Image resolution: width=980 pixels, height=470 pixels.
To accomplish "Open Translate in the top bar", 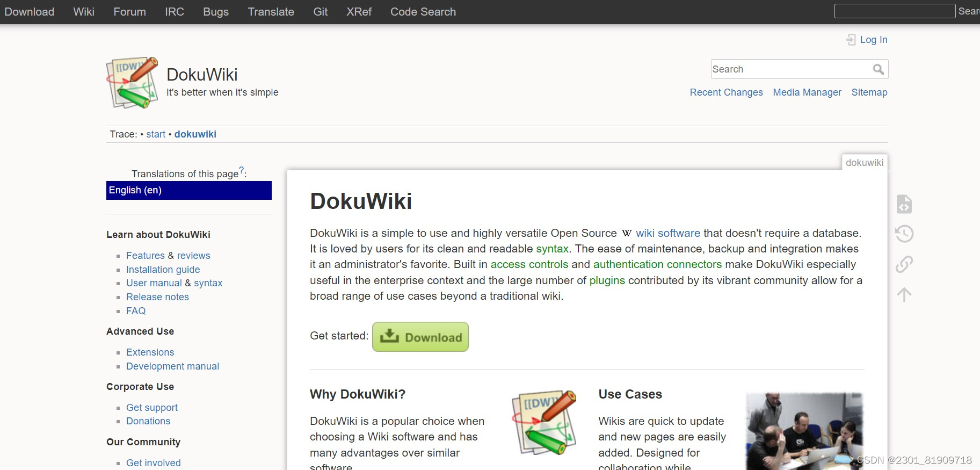I will (271, 12).
